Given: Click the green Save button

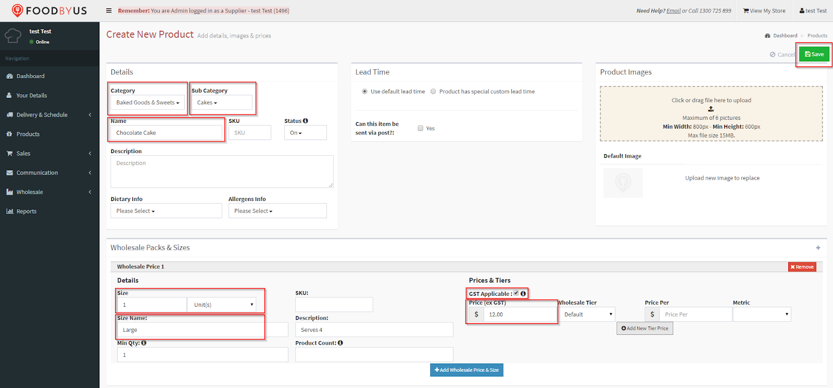Looking at the screenshot, I should point(814,54).
